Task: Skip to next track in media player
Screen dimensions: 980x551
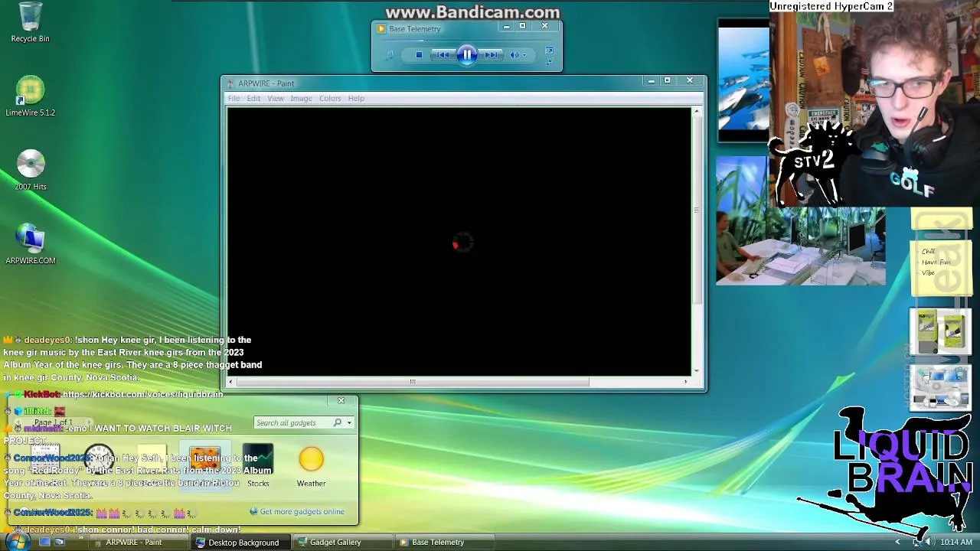Action: pos(491,54)
